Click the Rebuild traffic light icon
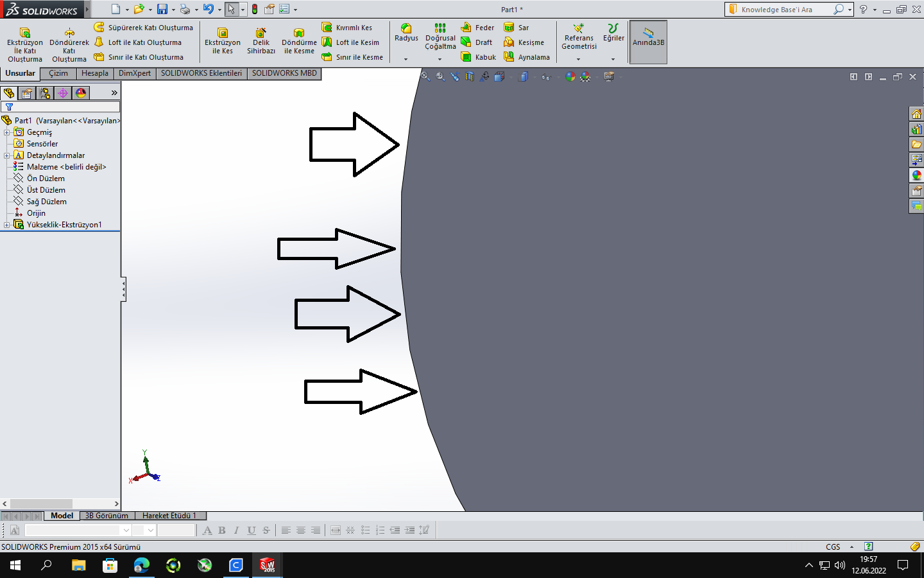 [255, 9]
